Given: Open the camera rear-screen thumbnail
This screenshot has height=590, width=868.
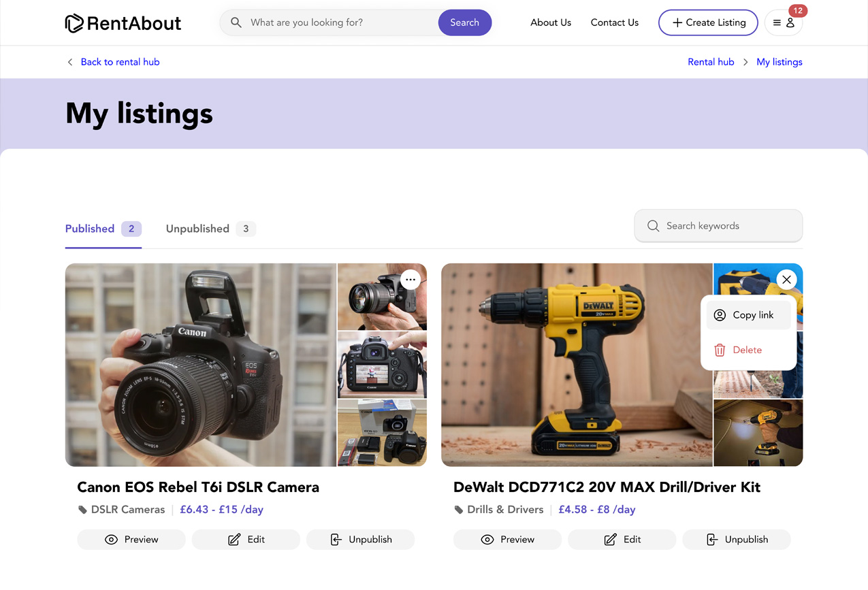Looking at the screenshot, I should pyautogui.click(x=383, y=365).
